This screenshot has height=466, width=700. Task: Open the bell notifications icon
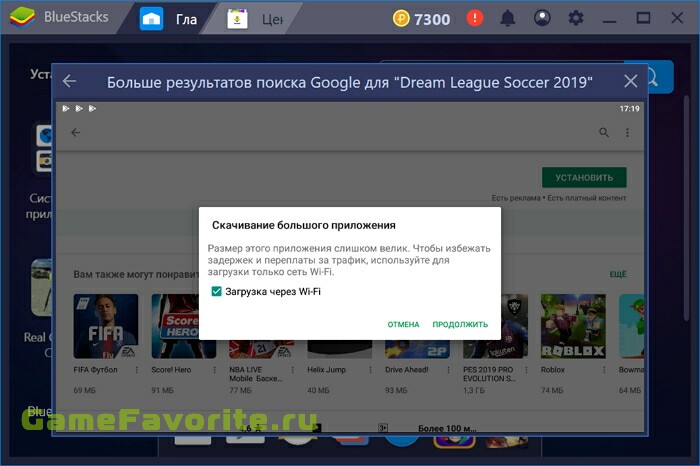508,18
